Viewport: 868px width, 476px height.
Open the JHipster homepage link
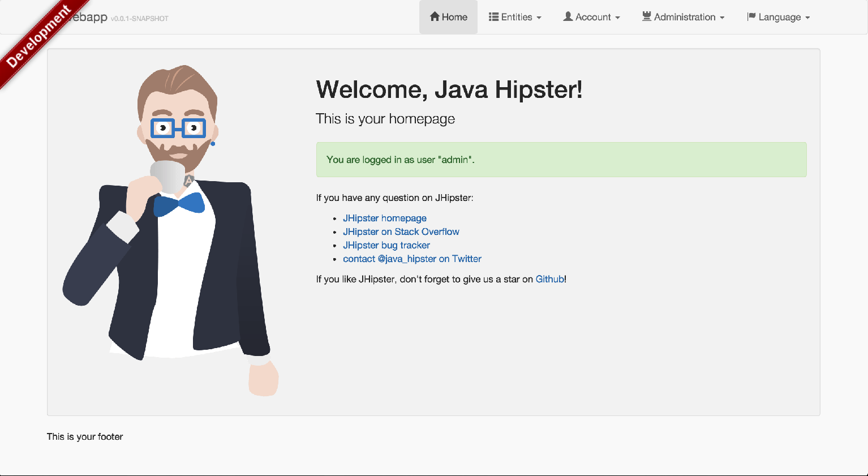pyautogui.click(x=384, y=218)
